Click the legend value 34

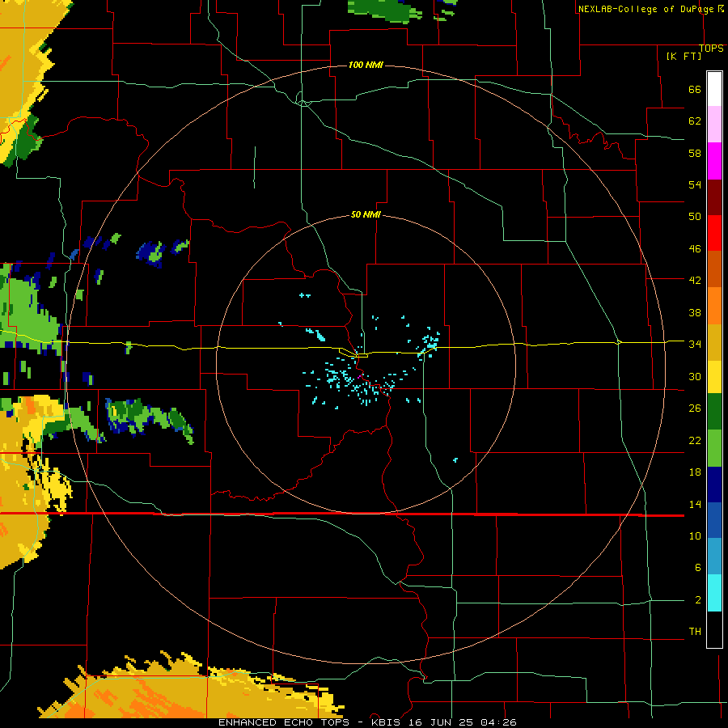pyautogui.click(x=695, y=345)
